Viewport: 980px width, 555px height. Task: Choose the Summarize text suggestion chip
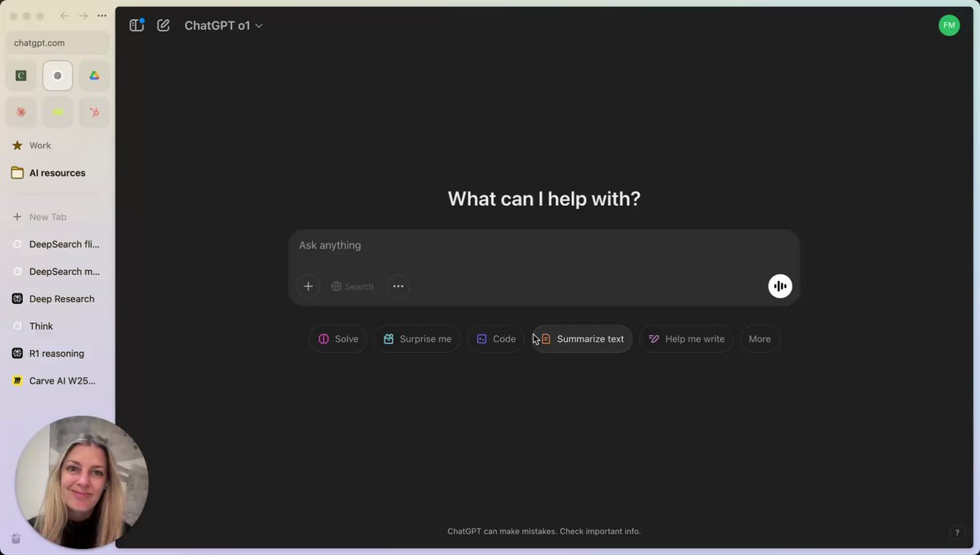[x=582, y=339]
